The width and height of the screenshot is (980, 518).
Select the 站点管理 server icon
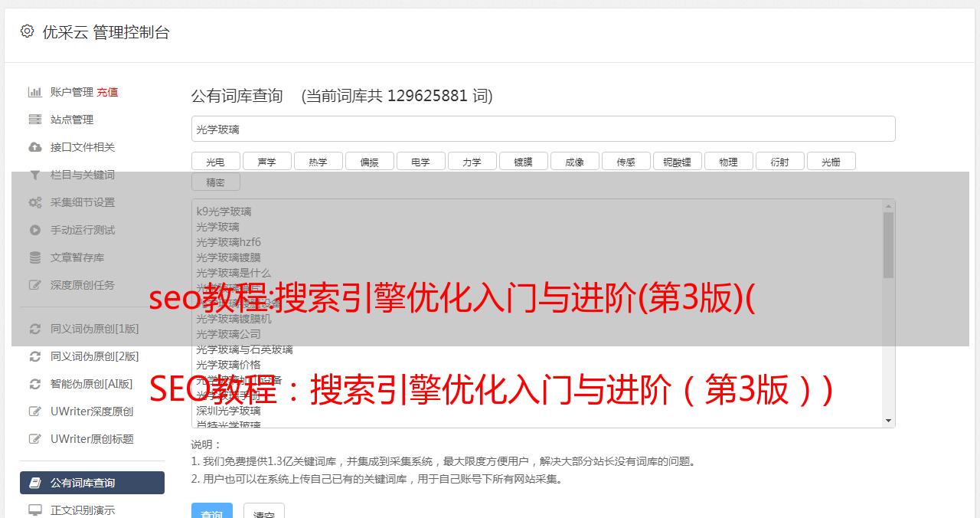point(34,120)
